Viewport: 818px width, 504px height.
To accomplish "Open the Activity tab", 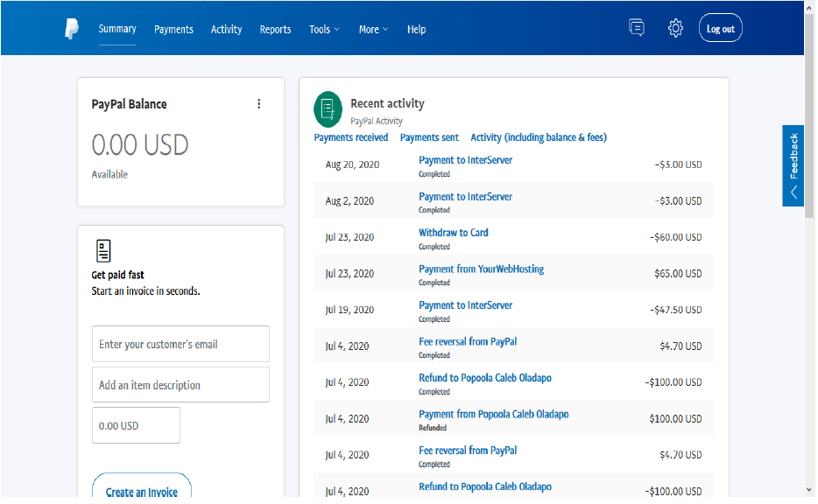I will [x=227, y=30].
